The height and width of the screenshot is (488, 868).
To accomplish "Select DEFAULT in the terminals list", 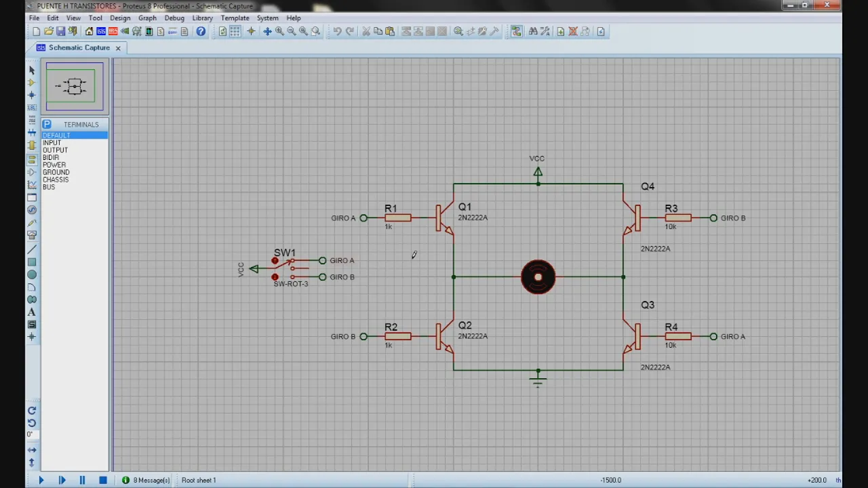I will click(75, 136).
